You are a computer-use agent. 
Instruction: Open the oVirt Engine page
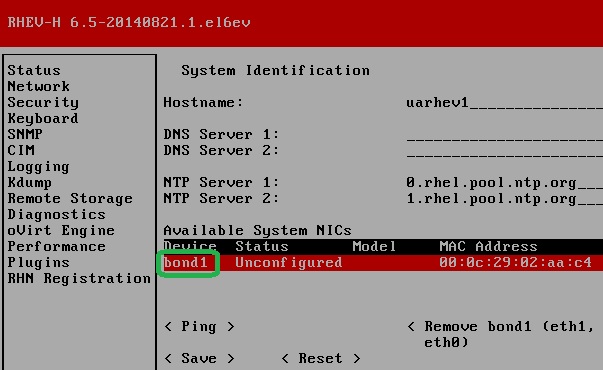tap(61, 231)
